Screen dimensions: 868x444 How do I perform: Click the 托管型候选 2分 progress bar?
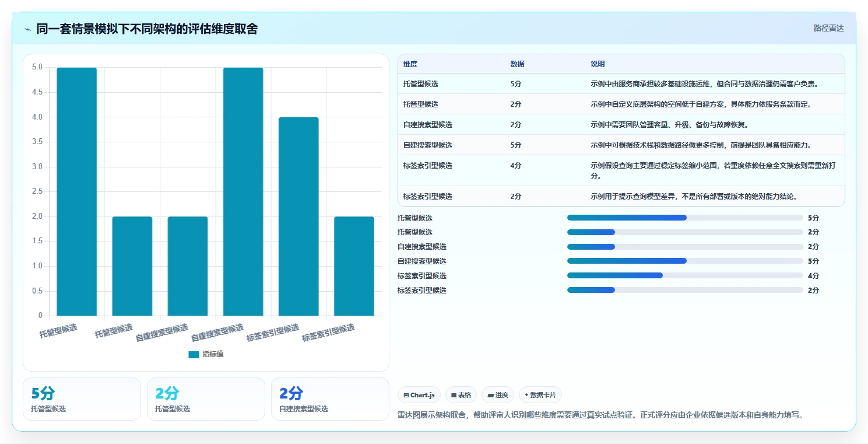point(685,232)
